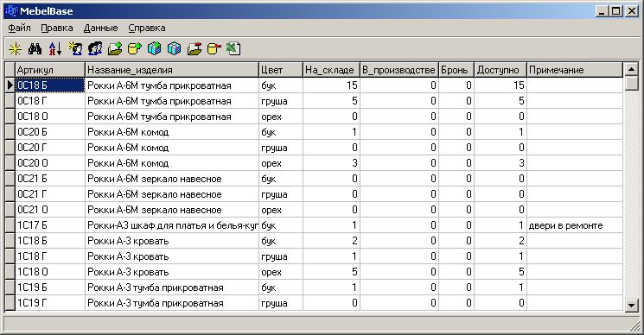This screenshot has width=644, height=335.
Task: Click the Название_изделия column header
Action: pyautogui.click(x=172, y=70)
